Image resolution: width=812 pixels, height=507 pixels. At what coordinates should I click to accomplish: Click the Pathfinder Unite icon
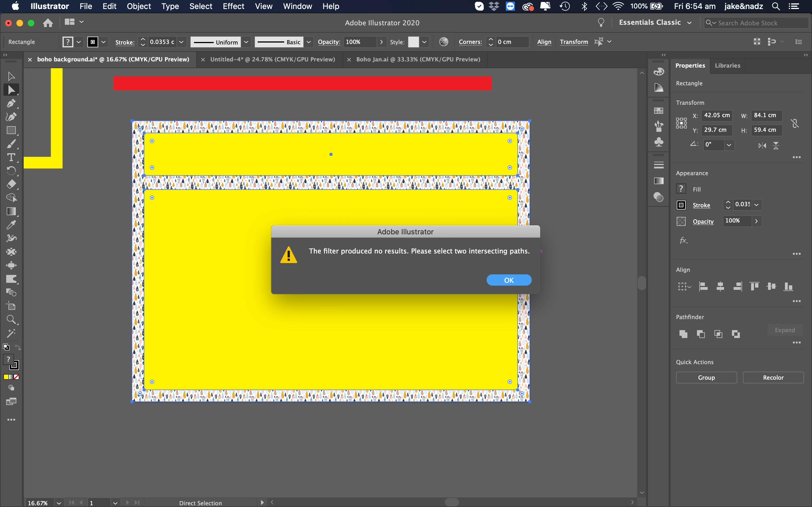tap(683, 334)
